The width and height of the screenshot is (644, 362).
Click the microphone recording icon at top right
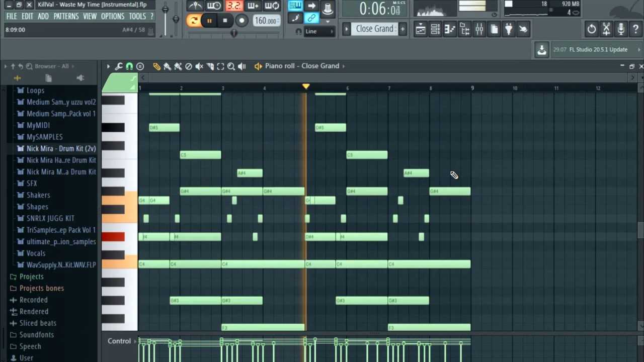pyautogui.click(x=621, y=29)
